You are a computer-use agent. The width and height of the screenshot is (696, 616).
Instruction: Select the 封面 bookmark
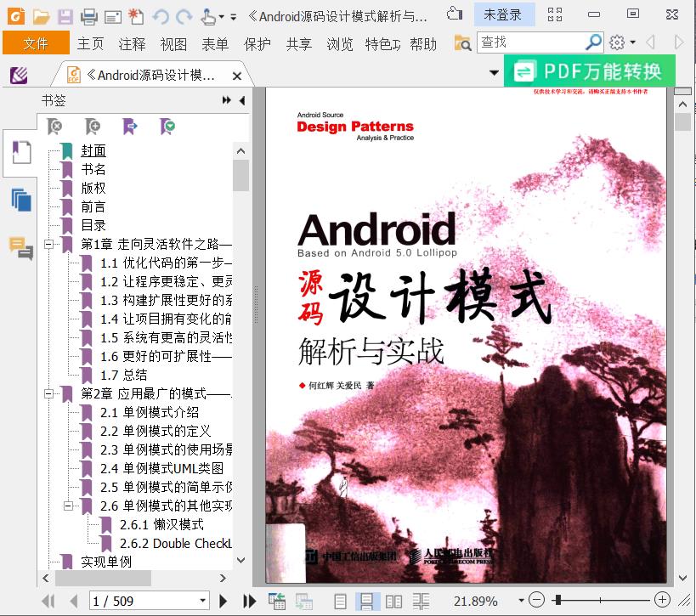[93, 151]
